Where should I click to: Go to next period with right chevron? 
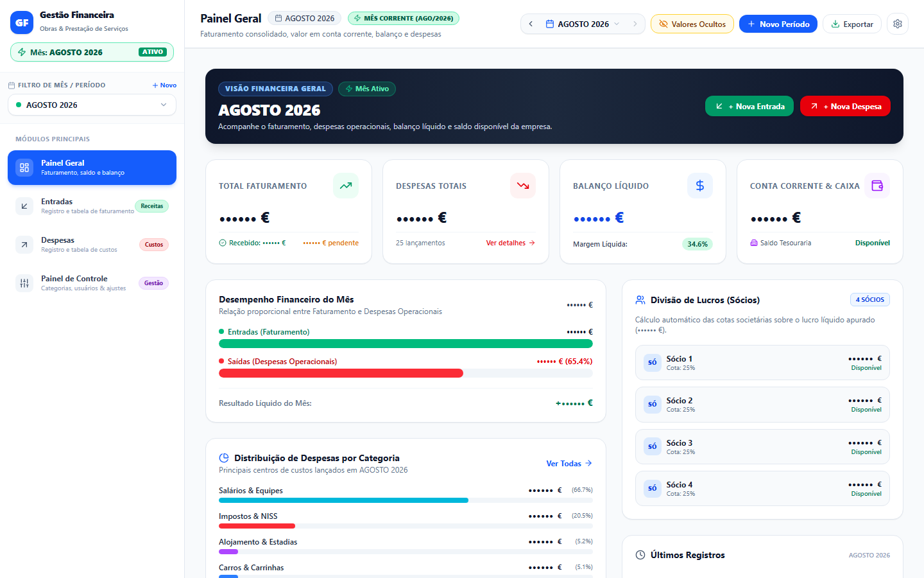[x=635, y=24]
